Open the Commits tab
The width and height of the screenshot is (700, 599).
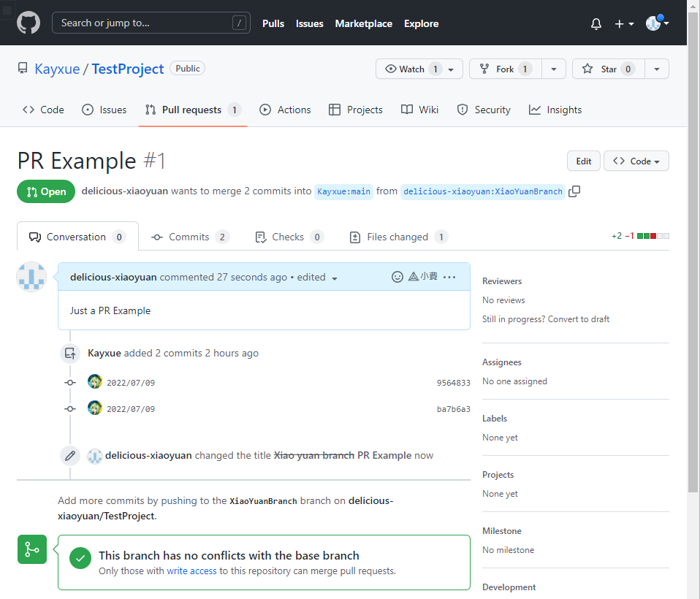(189, 237)
